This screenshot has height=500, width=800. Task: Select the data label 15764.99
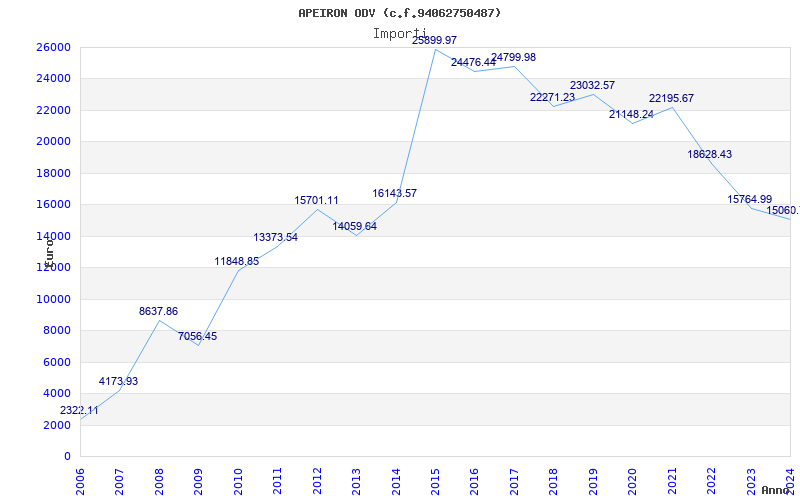(x=749, y=199)
